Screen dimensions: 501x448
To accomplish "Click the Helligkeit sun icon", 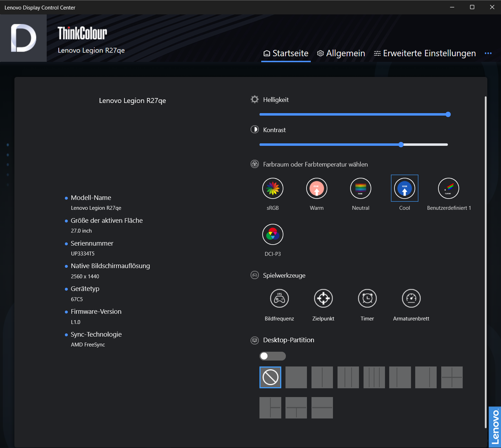I will (255, 99).
